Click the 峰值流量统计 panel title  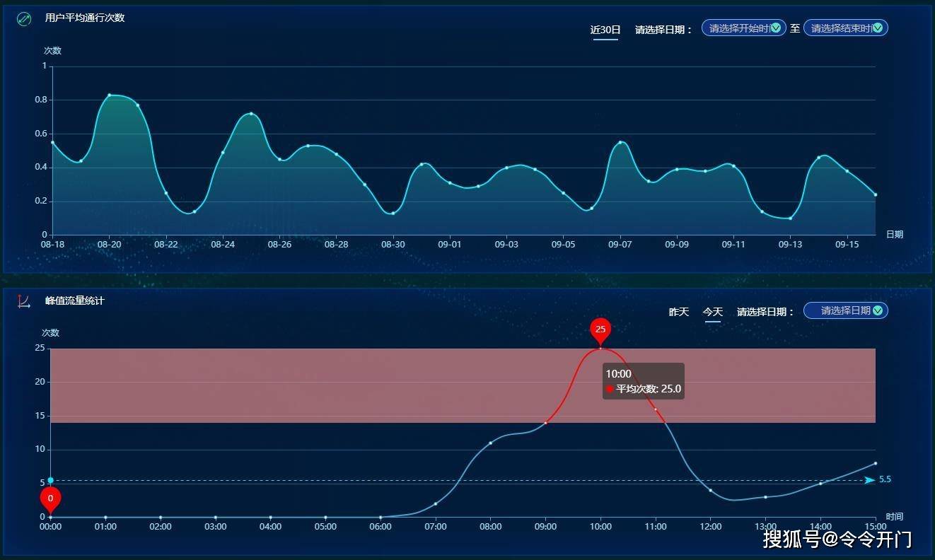(75, 301)
